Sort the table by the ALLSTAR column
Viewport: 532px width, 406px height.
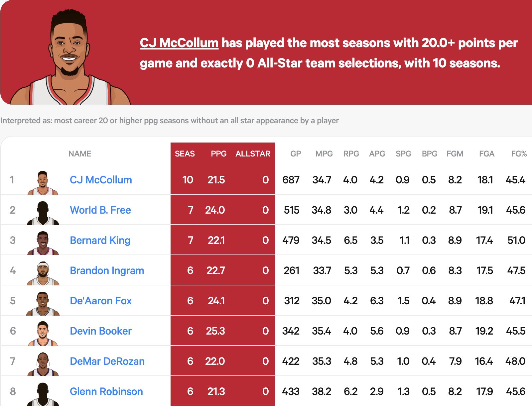pos(253,153)
